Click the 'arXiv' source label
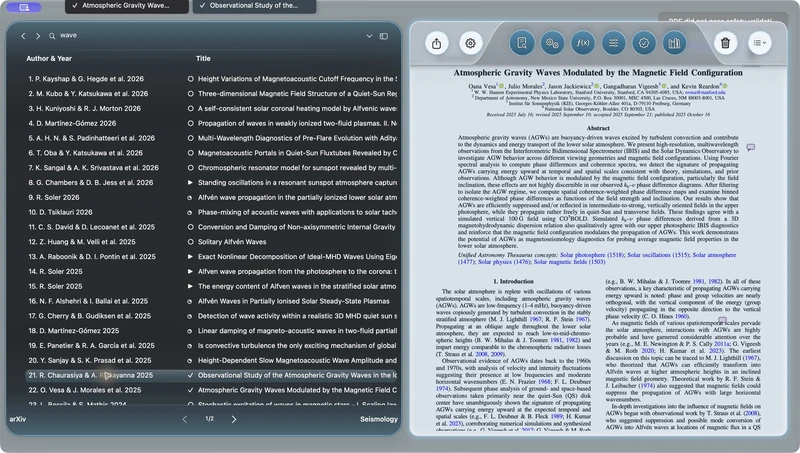 17,419
